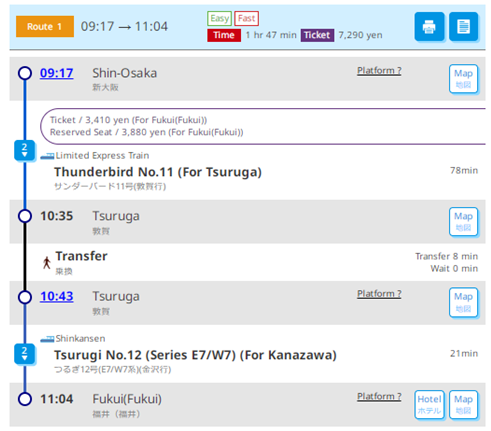
Task: Click the Tsurugi No.12 train name
Action: [x=195, y=355]
